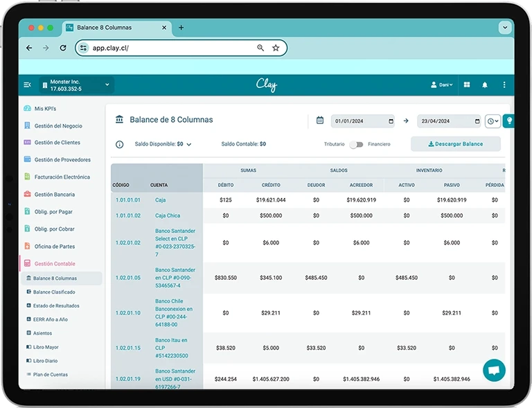Click the lightbulb tips icon

tap(509, 121)
